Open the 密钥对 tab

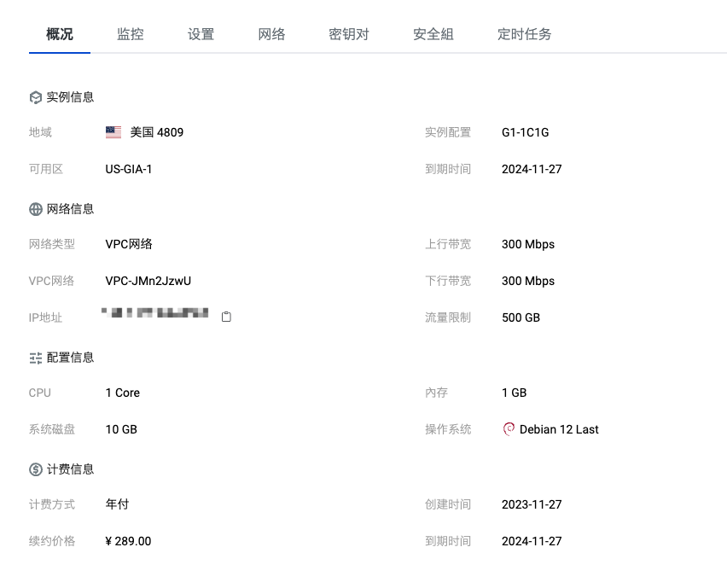click(x=349, y=34)
